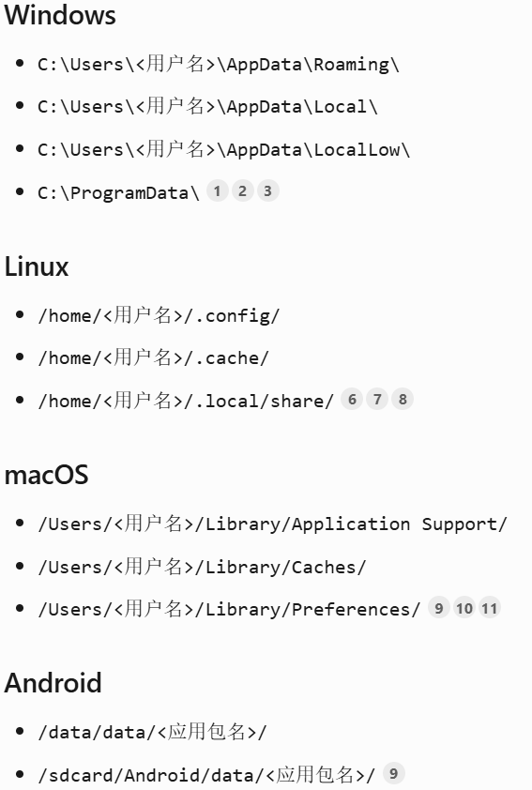Open citation badge 11 in macOS section
The height and width of the screenshot is (790, 532).
pyautogui.click(x=489, y=608)
